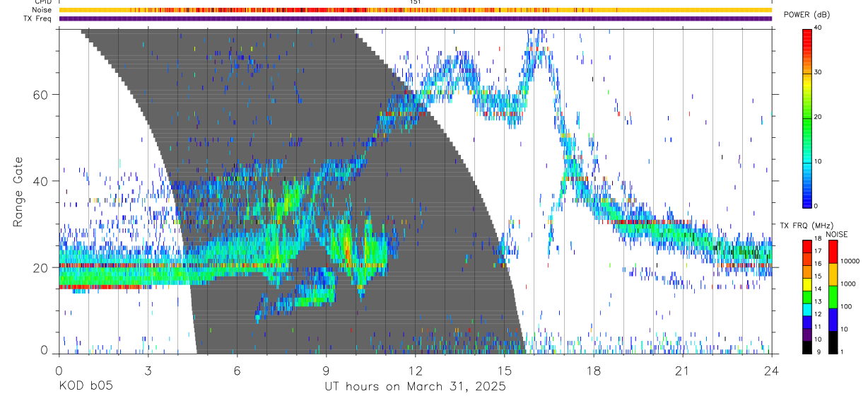
Task: Click the '9' tick on TX FRQ legend
Action: [819, 352]
